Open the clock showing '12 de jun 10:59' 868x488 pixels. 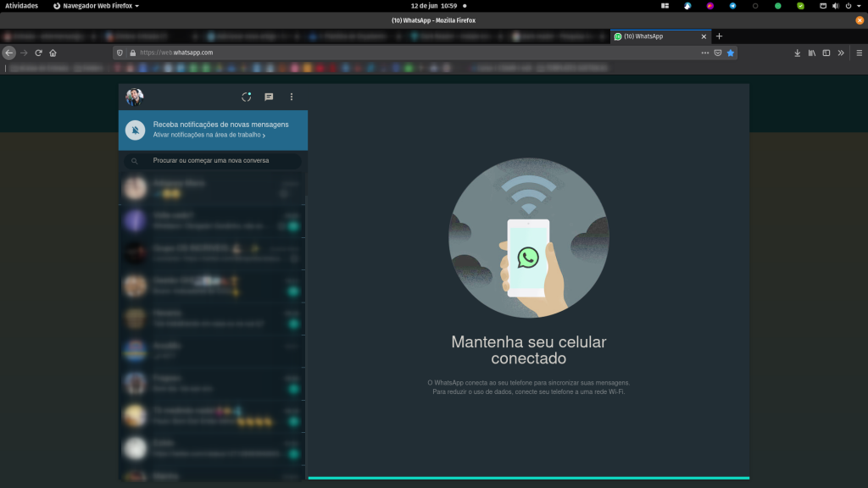point(434,6)
